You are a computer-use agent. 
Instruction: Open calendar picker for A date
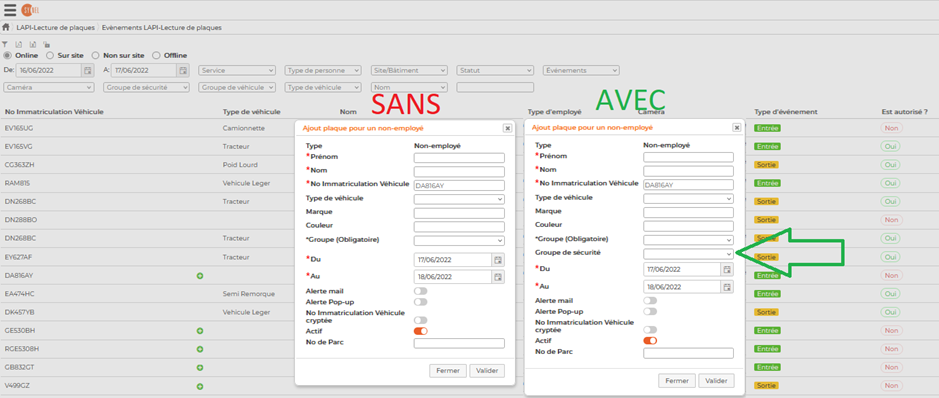183,70
